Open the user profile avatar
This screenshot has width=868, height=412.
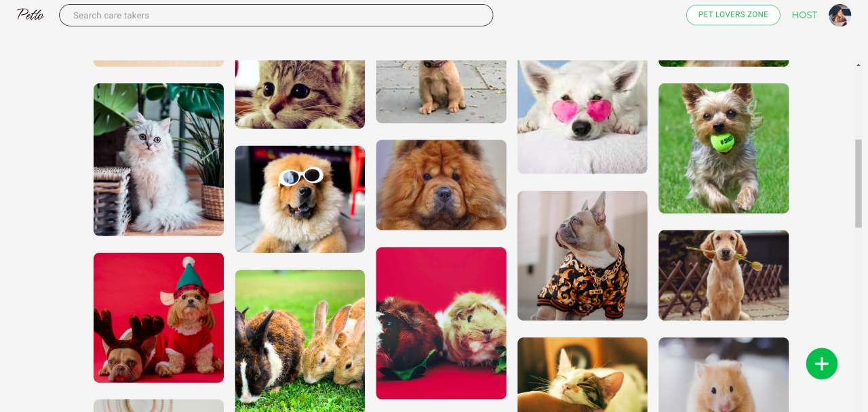[840, 15]
